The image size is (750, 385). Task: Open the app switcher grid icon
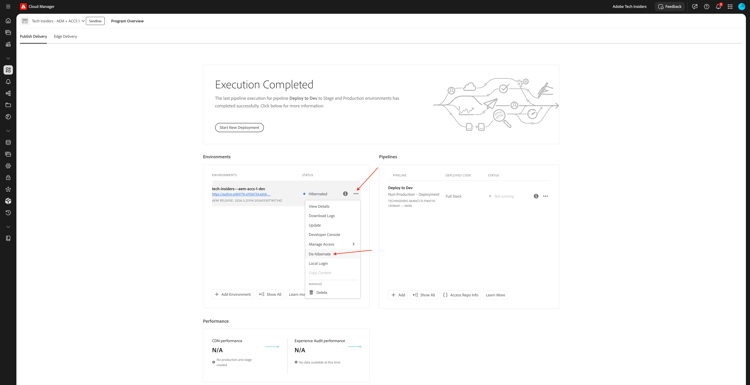coord(730,7)
